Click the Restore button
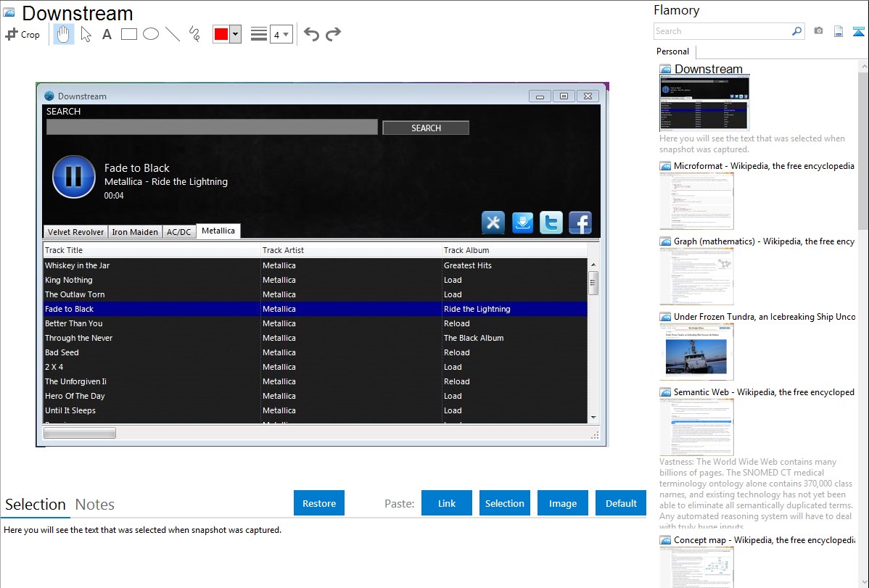Image resolution: width=869 pixels, height=588 pixels. pyautogui.click(x=319, y=502)
